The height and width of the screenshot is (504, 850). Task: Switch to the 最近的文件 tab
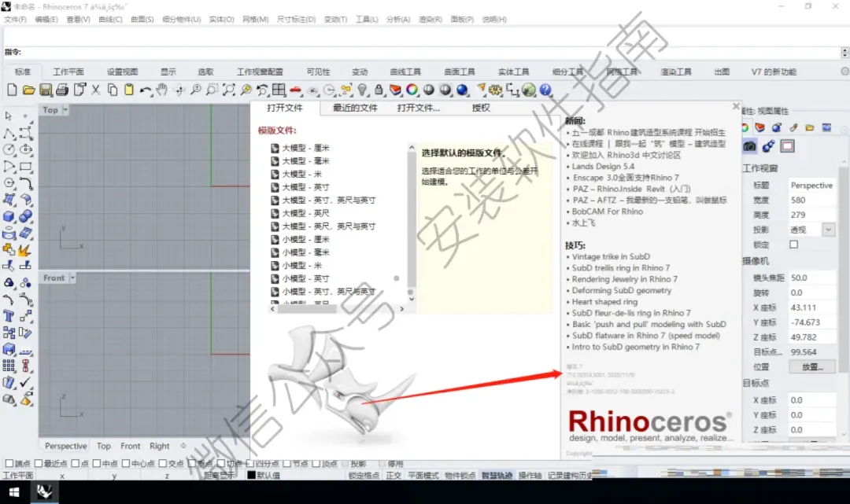[355, 108]
